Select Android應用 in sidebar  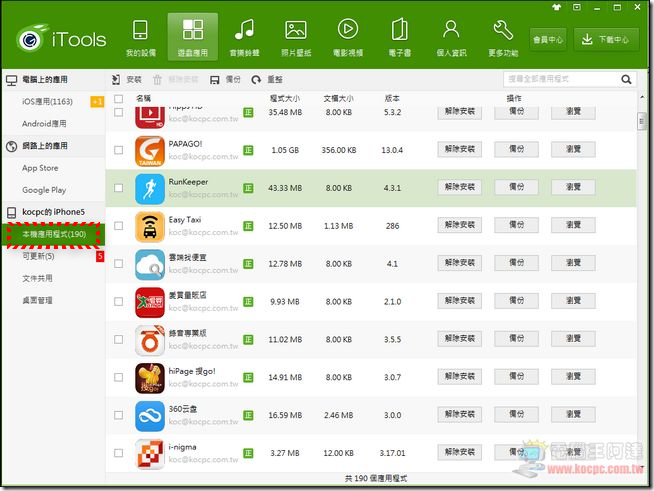[x=44, y=123]
